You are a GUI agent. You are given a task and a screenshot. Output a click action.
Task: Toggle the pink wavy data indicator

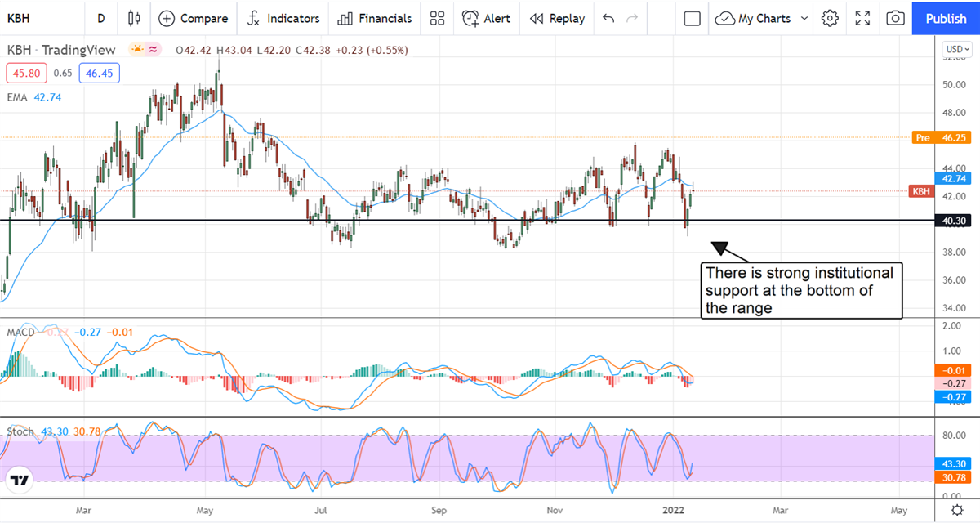[x=153, y=50]
